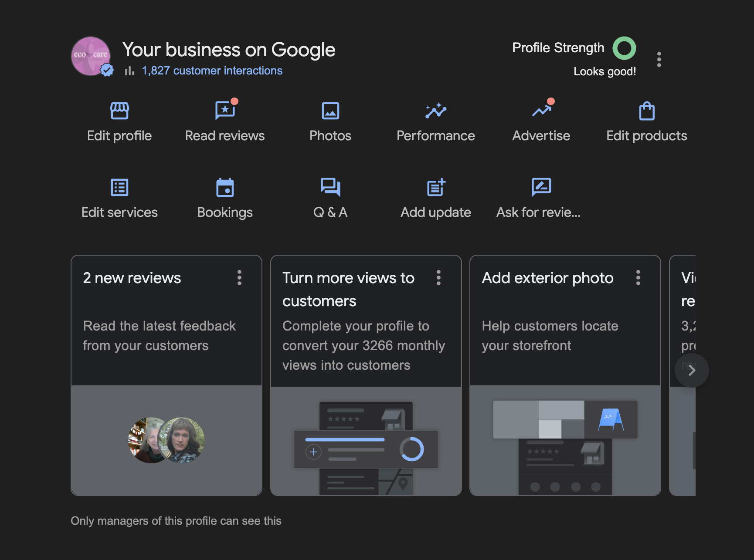Open options on Turn more views card
Image resolution: width=754 pixels, height=560 pixels.
[x=438, y=277]
